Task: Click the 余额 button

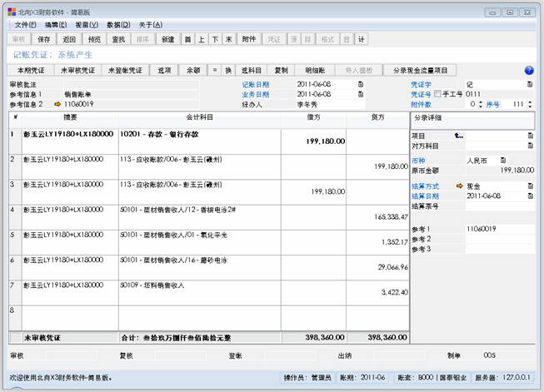Action: coord(193,71)
